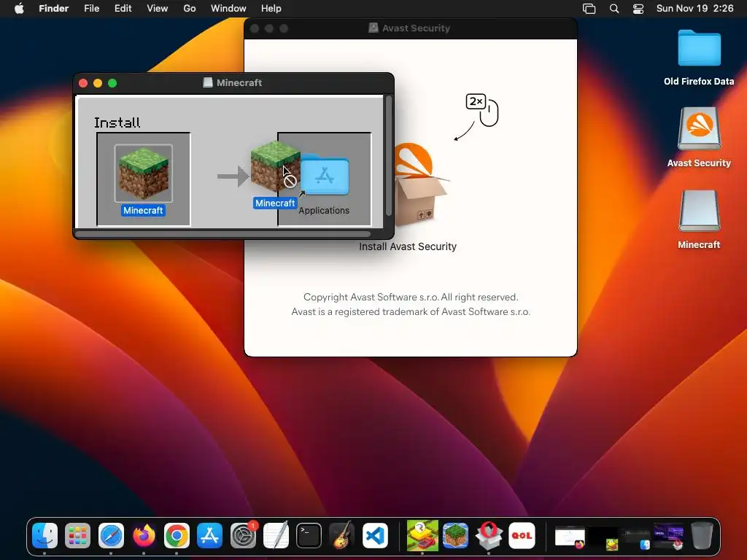The height and width of the screenshot is (560, 747).
Task: Open Stage Manager icon in the menu bar
Action: coord(589,9)
